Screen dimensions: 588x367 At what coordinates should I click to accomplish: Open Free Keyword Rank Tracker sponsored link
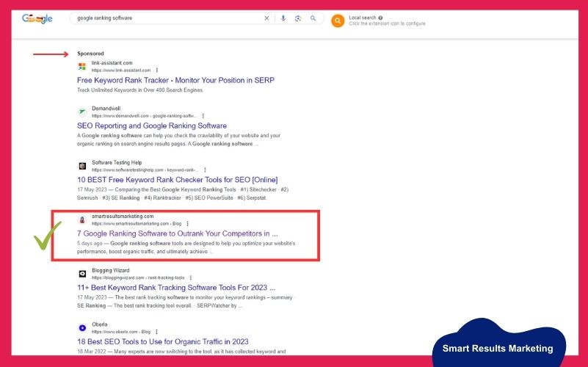pyautogui.click(x=175, y=80)
